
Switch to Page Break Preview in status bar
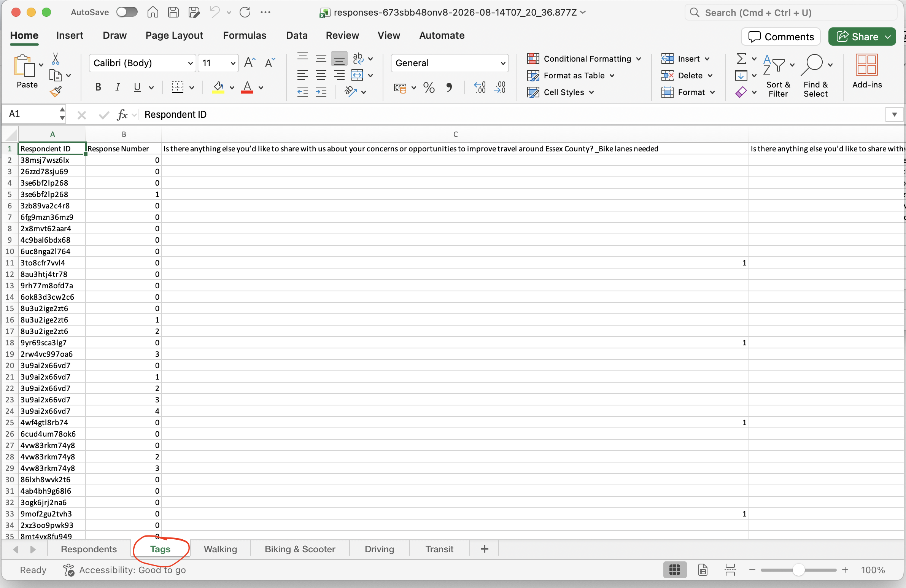(x=730, y=570)
